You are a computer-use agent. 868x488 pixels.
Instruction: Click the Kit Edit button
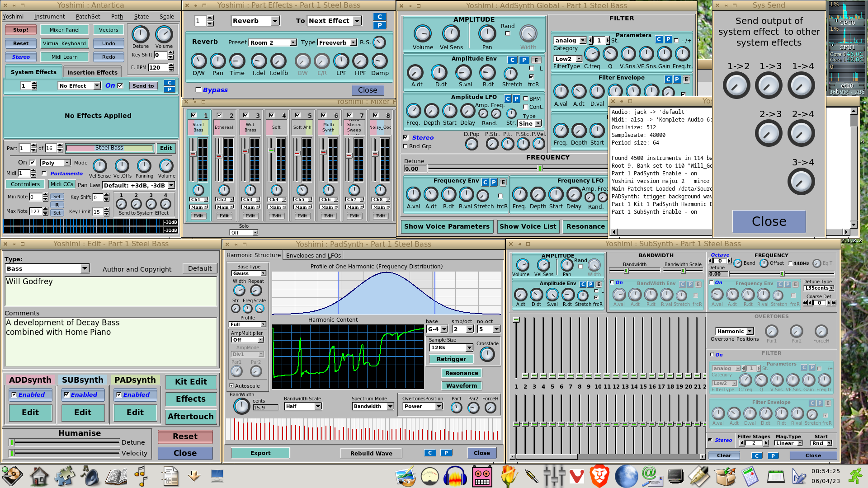pos(191,382)
